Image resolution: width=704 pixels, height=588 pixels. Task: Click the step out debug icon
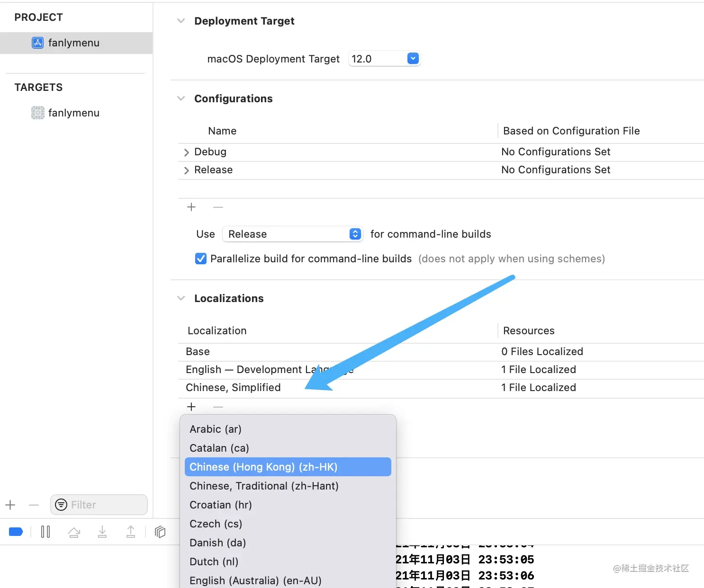[x=131, y=532]
